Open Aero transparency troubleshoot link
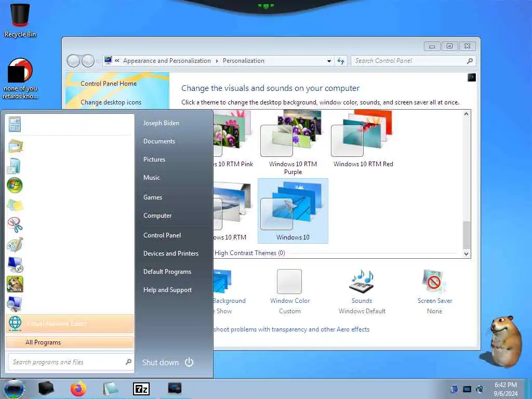 click(291, 329)
